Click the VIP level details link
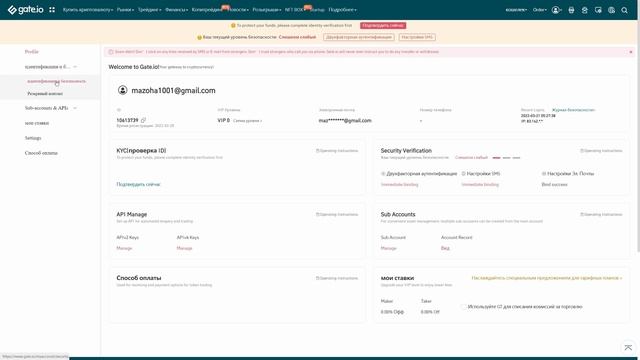 click(247, 121)
